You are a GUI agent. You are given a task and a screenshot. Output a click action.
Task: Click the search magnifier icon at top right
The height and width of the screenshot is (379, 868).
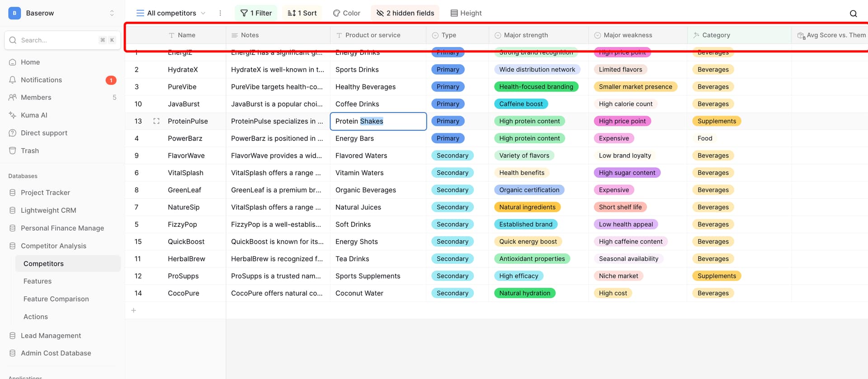coord(853,14)
